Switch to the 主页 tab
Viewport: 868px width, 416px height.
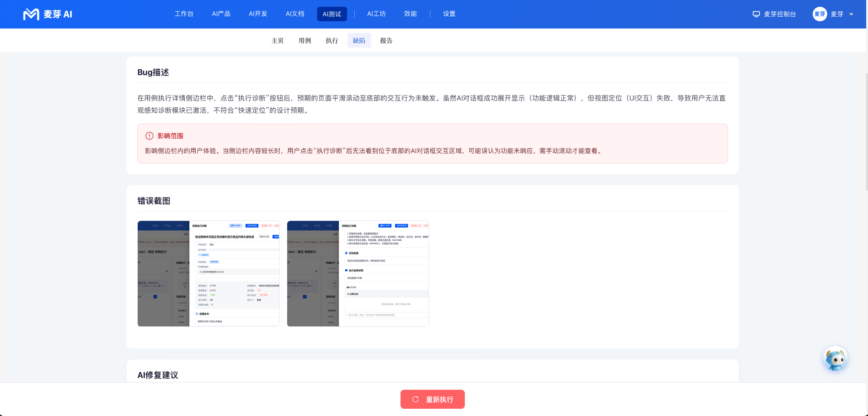(x=278, y=40)
